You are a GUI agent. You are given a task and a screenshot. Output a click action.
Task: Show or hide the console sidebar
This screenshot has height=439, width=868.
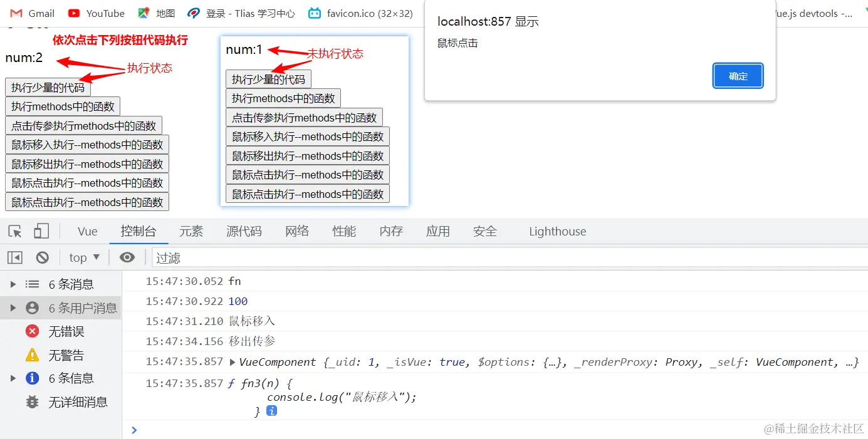coord(15,257)
